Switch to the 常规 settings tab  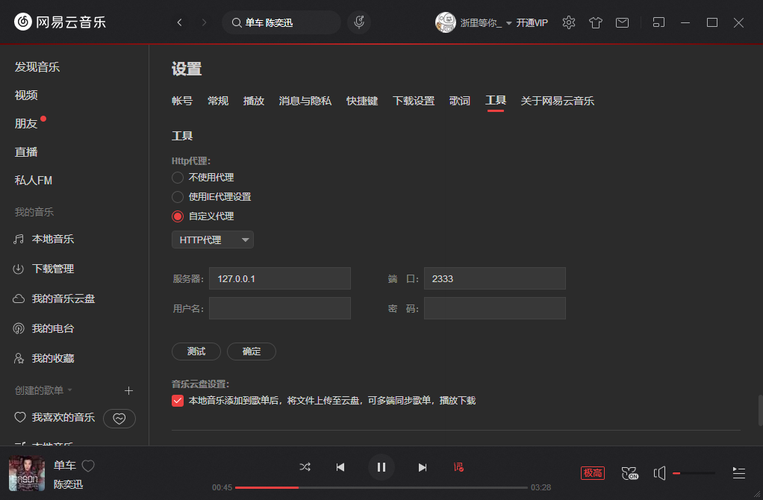coord(218,101)
